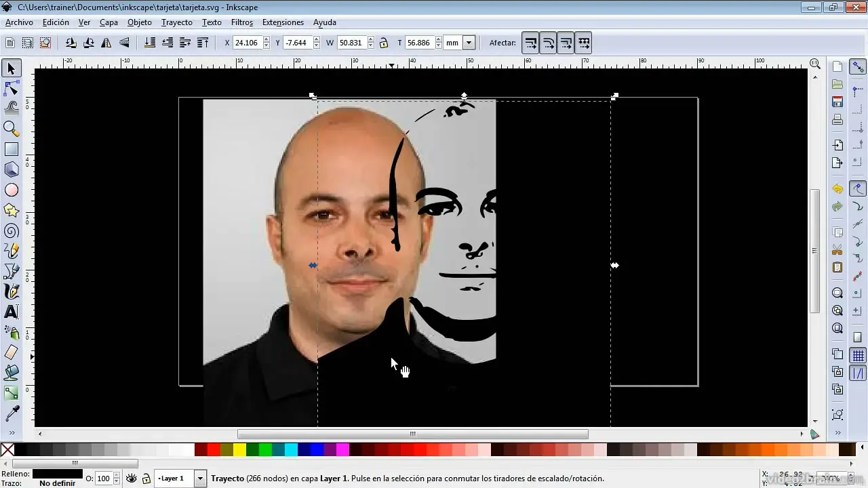Viewport: 868px width, 488px height.
Task: Click the flip horizontally icon
Action: tap(106, 43)
